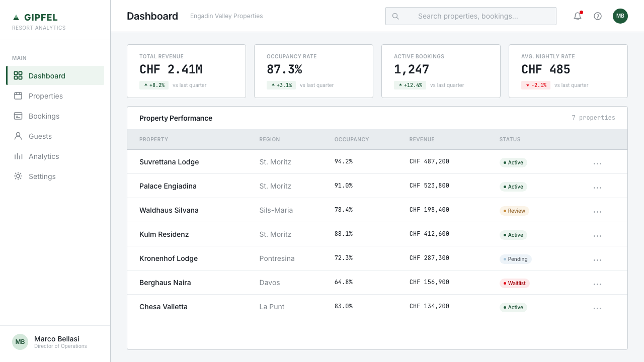Sort by the Occupancy column header

point(352,139)
